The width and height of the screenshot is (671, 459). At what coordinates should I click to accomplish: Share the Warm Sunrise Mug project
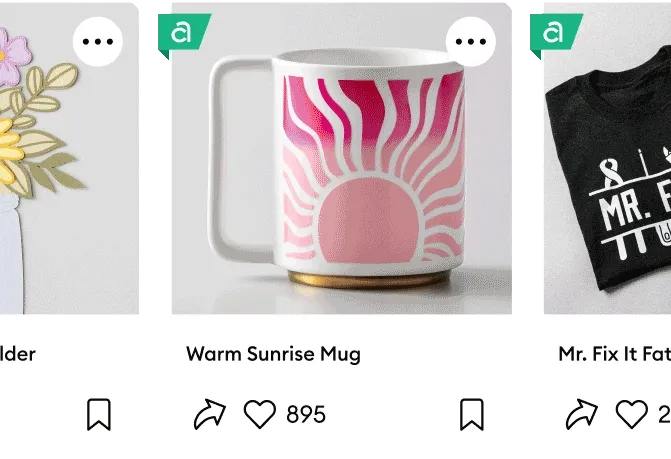pos(210,414)
